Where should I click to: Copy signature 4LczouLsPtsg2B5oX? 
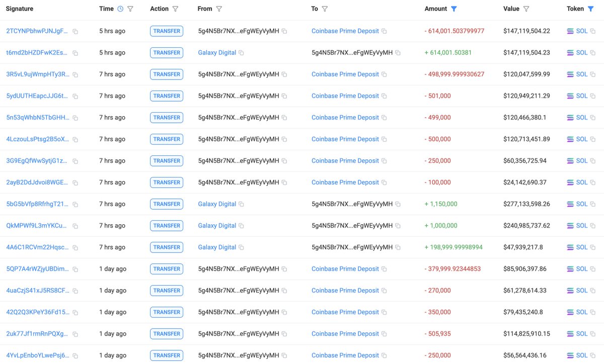(75, 139)
